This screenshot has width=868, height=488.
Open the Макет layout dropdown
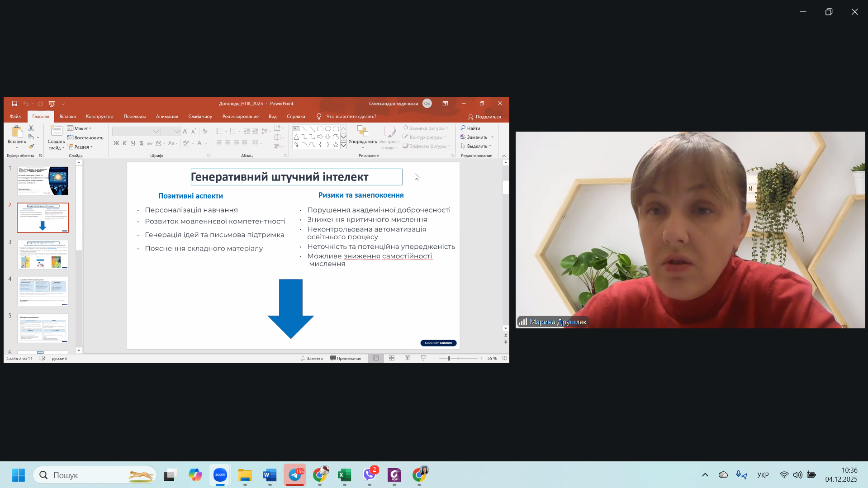[80, 128]
